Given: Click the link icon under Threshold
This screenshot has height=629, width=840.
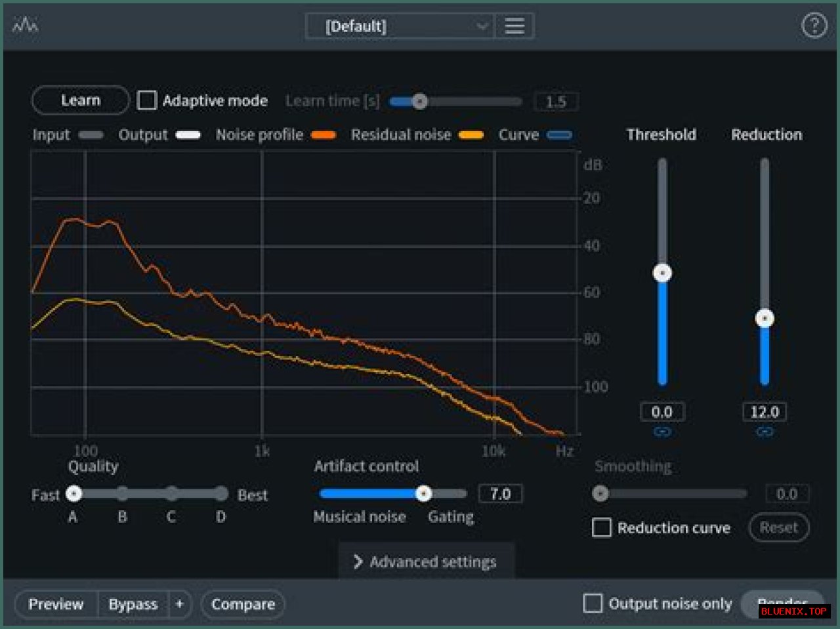Looking at the screenshot, I should (662, 432).
